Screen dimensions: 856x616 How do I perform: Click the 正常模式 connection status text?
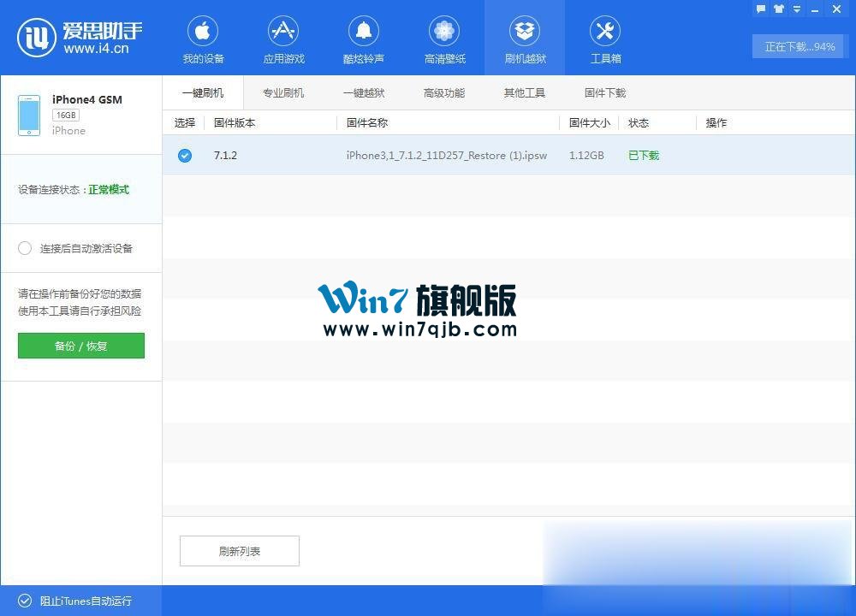click(x=109, y=189)
